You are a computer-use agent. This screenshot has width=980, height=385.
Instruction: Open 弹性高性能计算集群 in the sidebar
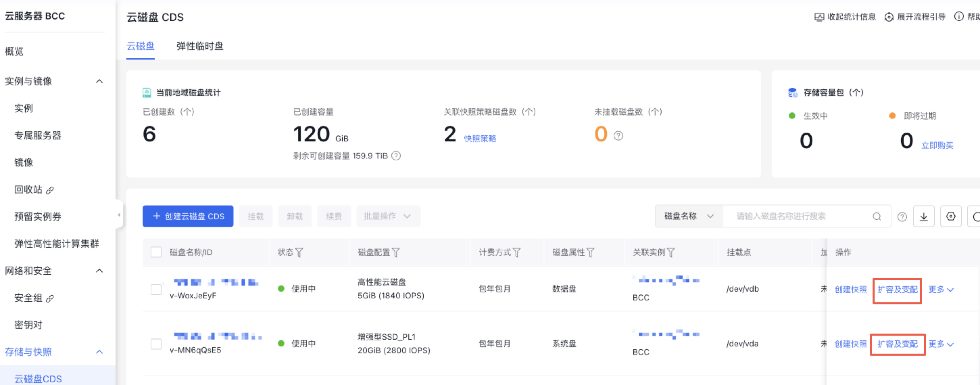(57, 244)
